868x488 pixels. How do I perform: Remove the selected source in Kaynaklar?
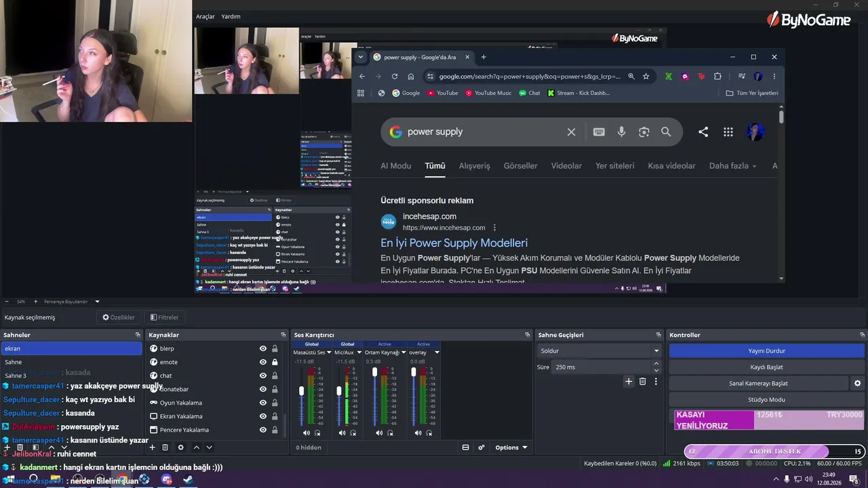[x=165, y=447]
